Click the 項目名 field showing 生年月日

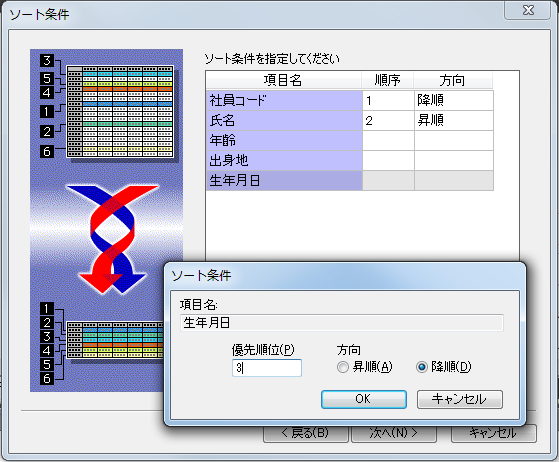[342, 323]
